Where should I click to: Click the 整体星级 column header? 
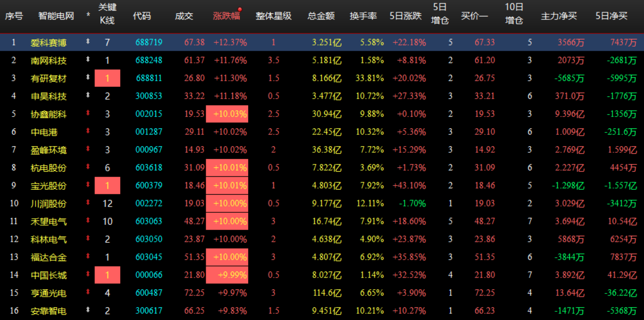(274, 16)
